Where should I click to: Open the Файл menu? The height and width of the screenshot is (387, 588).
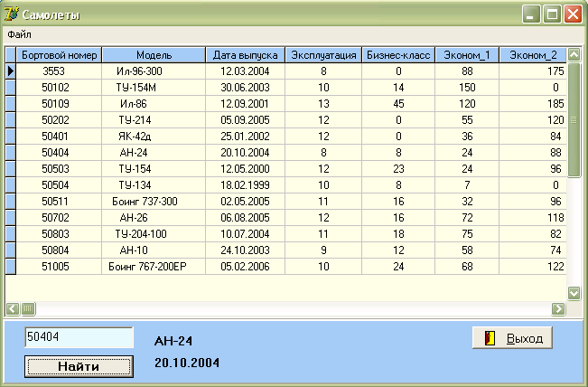[19, 34]
